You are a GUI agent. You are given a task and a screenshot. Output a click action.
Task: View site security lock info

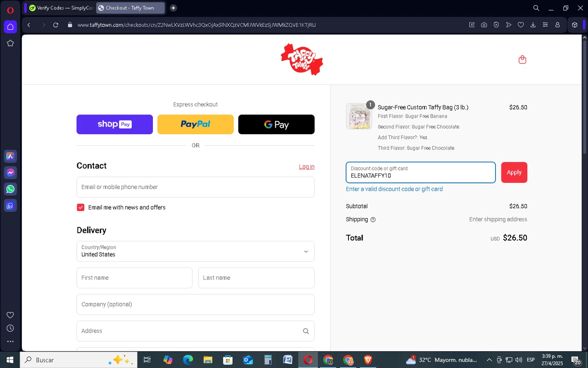[x=70, y=25]
